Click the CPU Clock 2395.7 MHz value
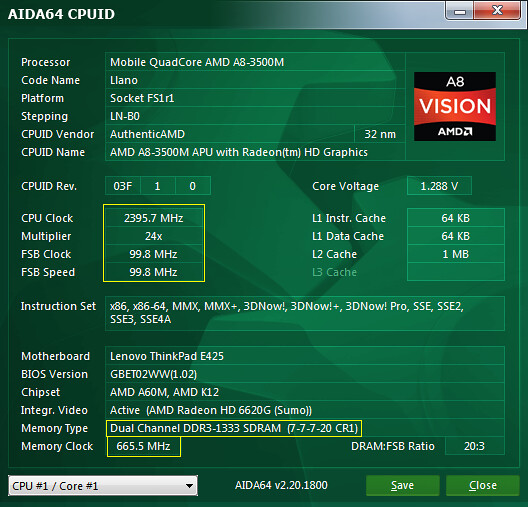The width and height of the screenshot is (528, 507). (x=154, y=218)
